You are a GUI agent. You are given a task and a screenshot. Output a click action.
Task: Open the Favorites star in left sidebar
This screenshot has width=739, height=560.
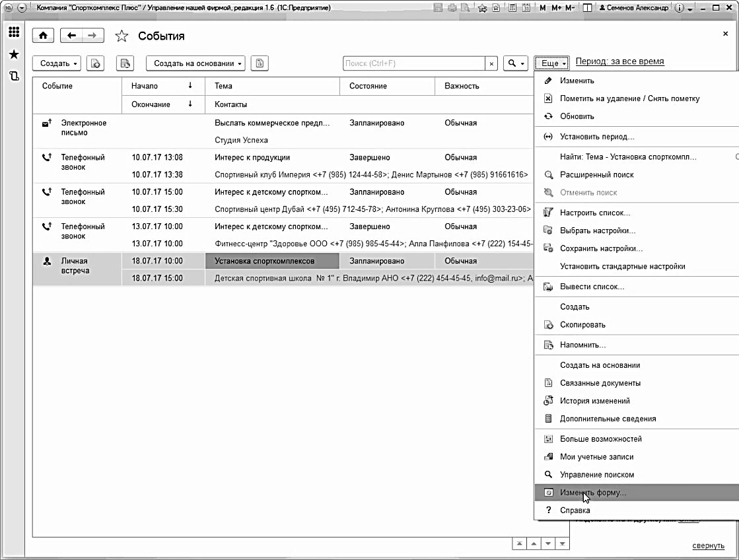click(x=14, y=54)
